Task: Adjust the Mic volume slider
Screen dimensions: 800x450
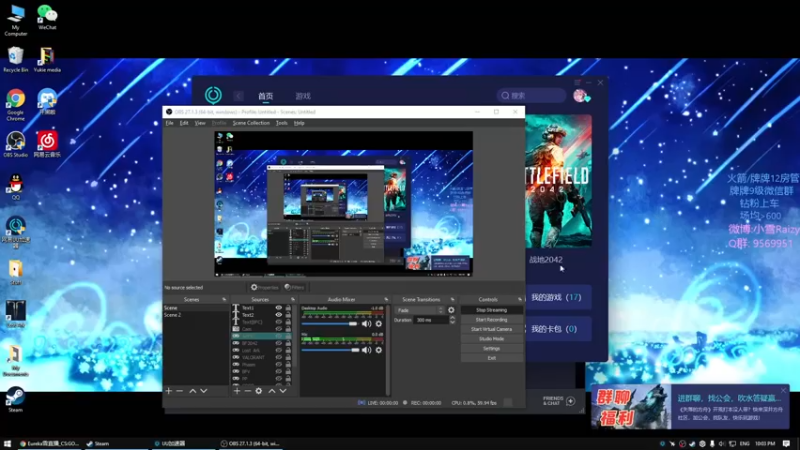Action: [330, 350]
